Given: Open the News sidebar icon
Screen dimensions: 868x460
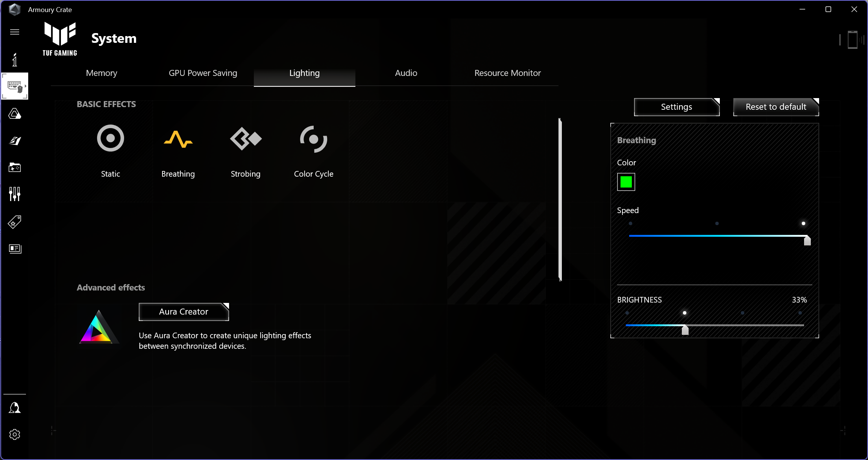Looking at the screenshot, I should (x=15, y=248).
